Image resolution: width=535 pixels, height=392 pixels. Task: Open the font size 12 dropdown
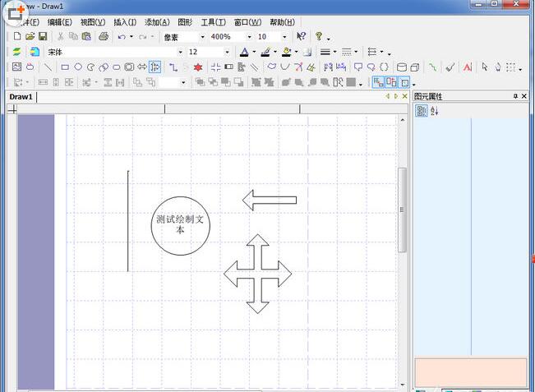pos(227,52)
